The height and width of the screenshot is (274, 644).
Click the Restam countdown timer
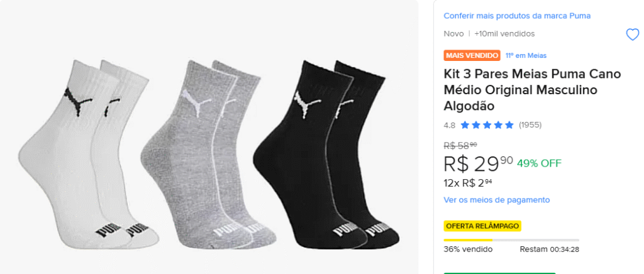pyautogui.click(x=549, y=249)
